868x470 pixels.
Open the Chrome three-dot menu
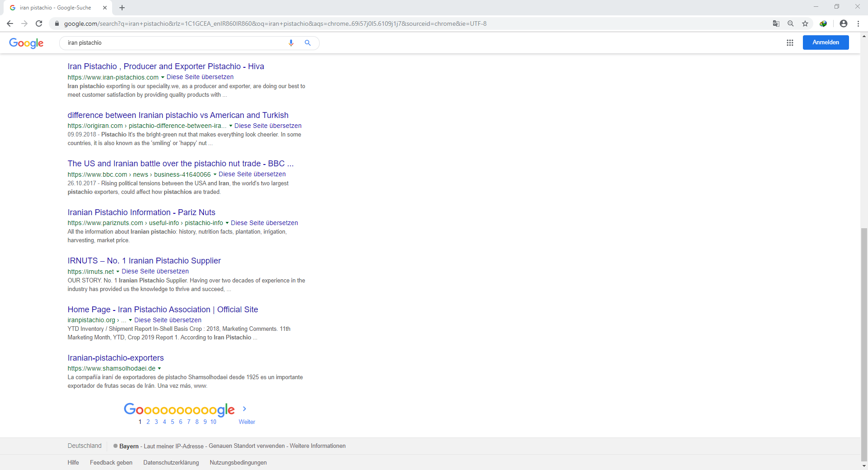(858, 23)
